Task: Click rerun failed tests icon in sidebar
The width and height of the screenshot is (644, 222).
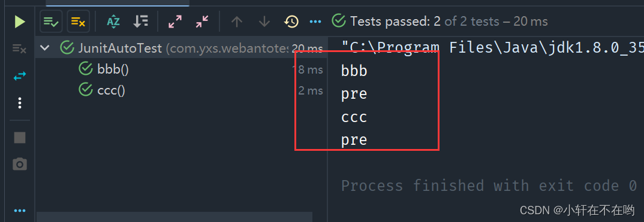Action: [x=19, y=49]
